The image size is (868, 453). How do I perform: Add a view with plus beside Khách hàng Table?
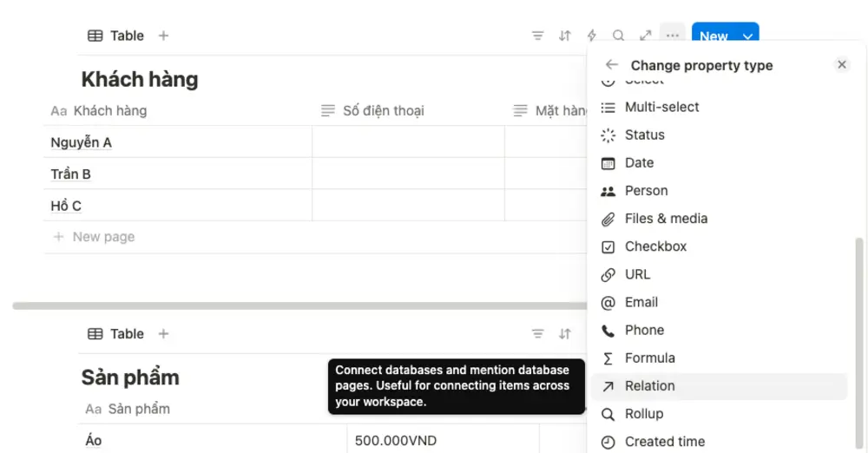click(x=163, y=36)
